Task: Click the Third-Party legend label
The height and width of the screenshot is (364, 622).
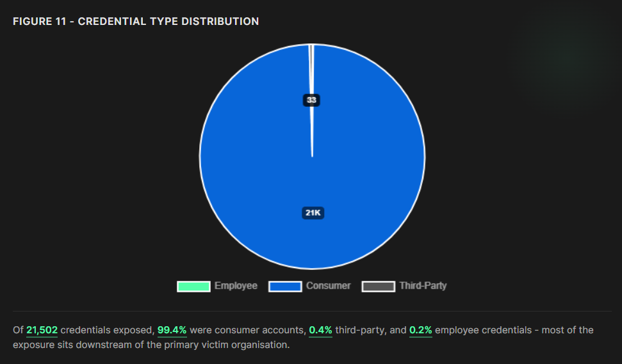Action: coord(423,286)
